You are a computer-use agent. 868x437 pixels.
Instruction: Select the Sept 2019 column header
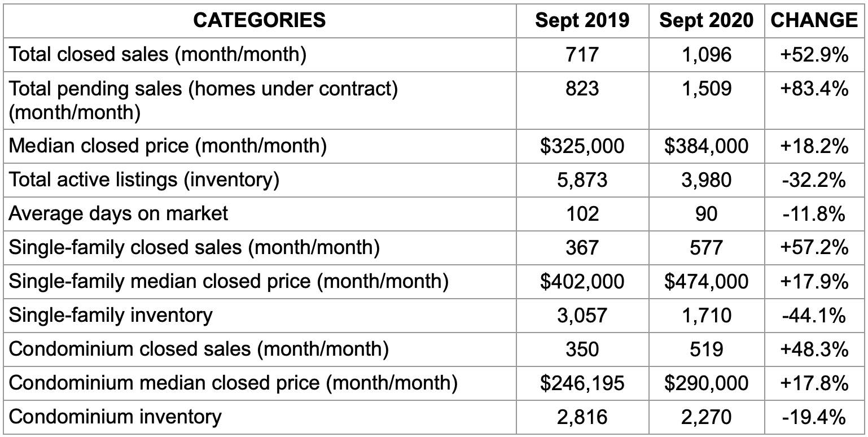pos(582,21)
